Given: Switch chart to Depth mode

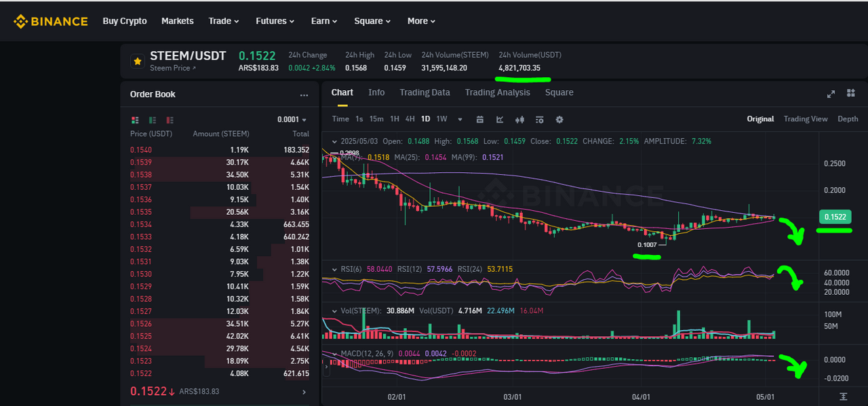Looking at the screenshot, I should (x=848, y=119).
